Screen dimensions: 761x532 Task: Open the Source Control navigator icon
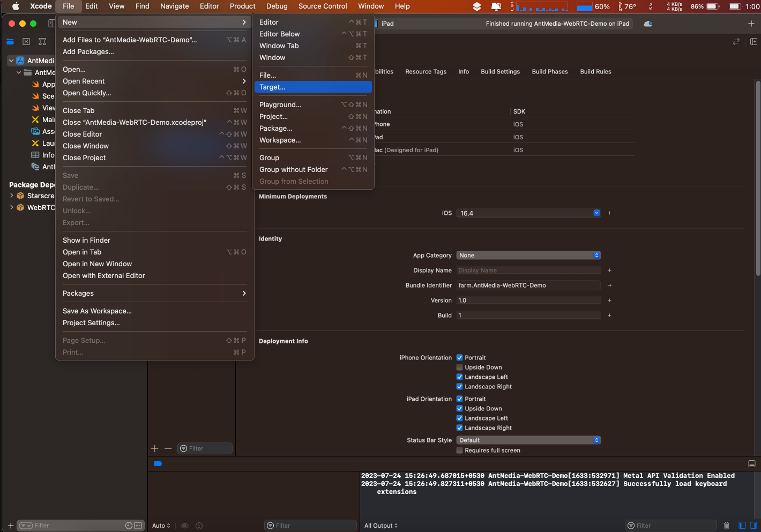(26, 41)
